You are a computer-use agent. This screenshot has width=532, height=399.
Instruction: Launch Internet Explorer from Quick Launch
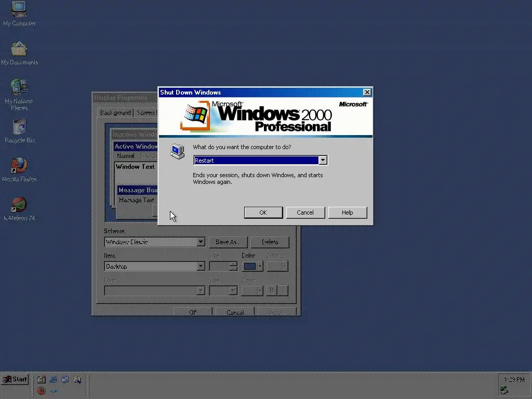pyautogui.click(x=54, y=380)
